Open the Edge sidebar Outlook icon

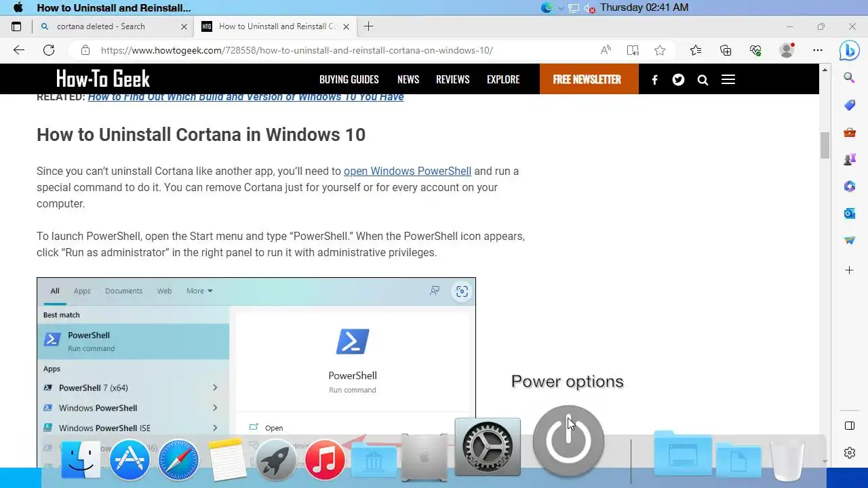pos(849,213)
